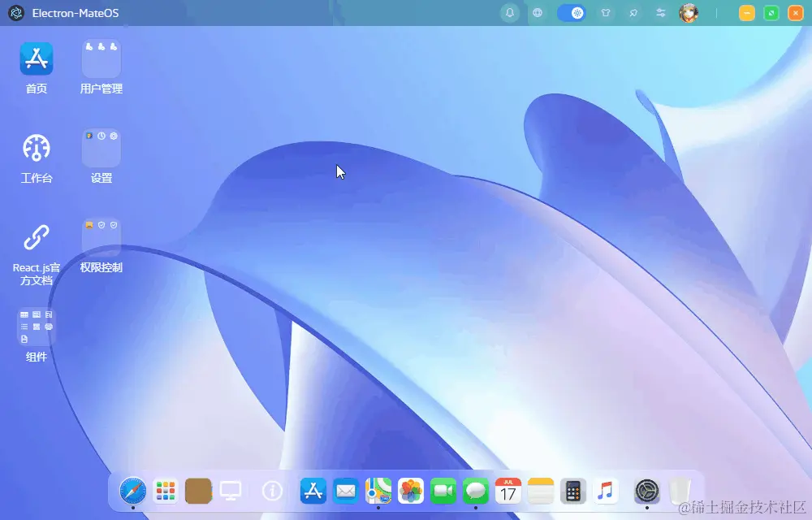Toggle the blue switch in the top bar
Viewport: 812px width, 520px height.
pos(572,13)
